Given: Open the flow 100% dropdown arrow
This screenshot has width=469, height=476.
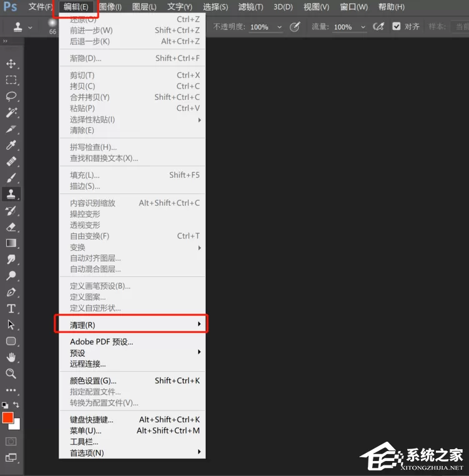Looking at the screenshot, I should (363, 27).
